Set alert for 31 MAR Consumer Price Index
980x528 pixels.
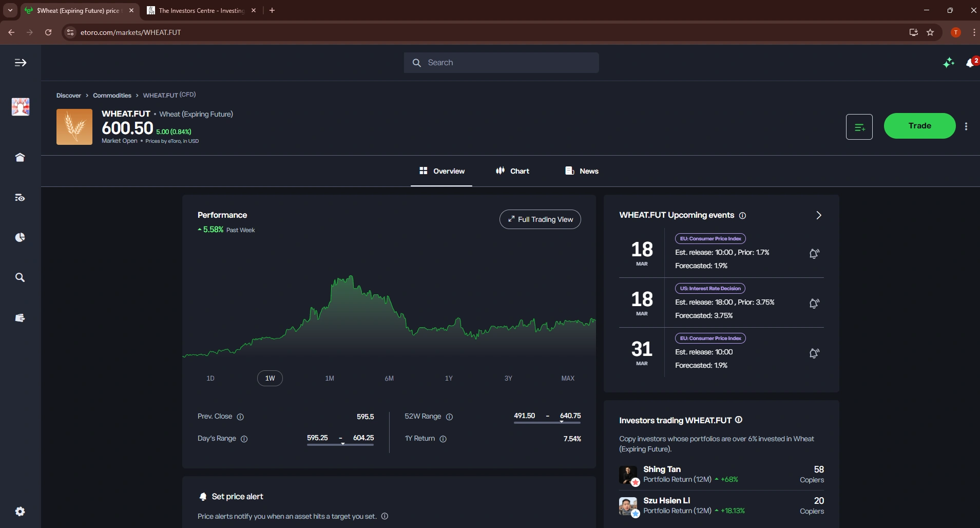click(814, 353)
